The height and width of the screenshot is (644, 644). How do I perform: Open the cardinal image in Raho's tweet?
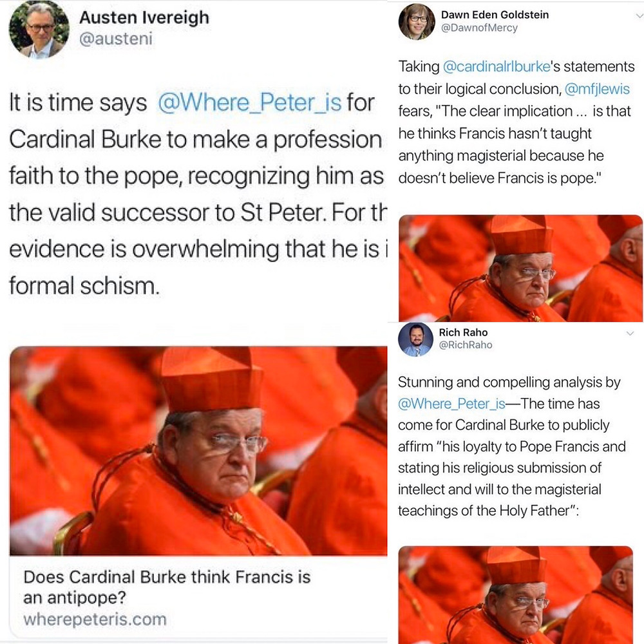pos(515,594)
